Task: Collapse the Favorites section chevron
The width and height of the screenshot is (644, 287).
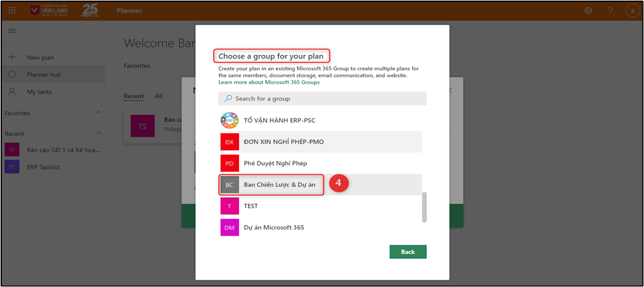Action: tap(99, 112)
